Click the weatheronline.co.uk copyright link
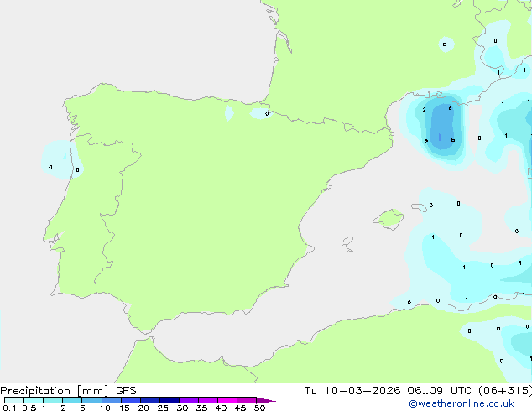This screenshot has width=532, height=411. (462, 403)
